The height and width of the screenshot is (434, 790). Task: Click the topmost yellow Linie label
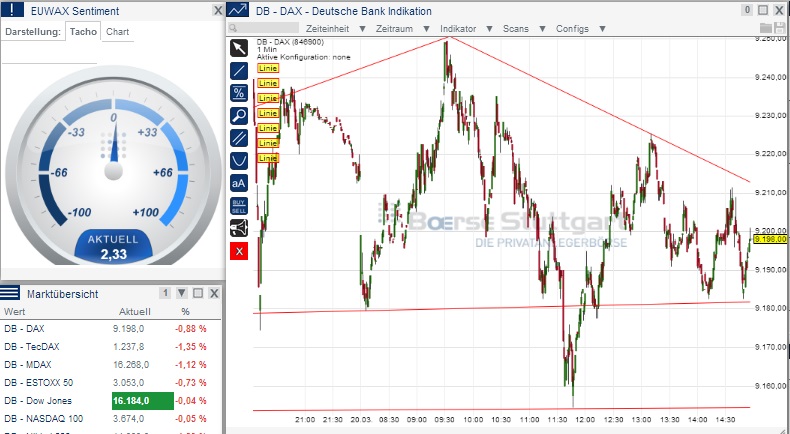coord(268,68)
